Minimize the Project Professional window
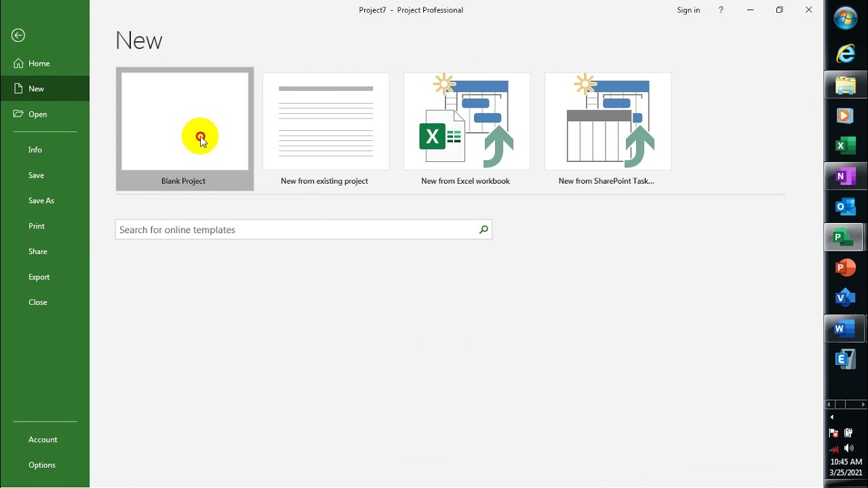Image resolution: width=868 pixels, height=488 pixels. click(750, 10)
